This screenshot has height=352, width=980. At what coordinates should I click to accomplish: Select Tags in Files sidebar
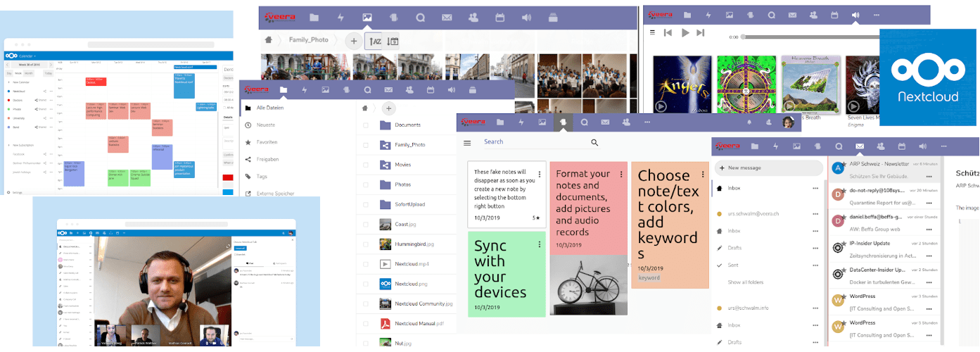click(x=262, y=177)
